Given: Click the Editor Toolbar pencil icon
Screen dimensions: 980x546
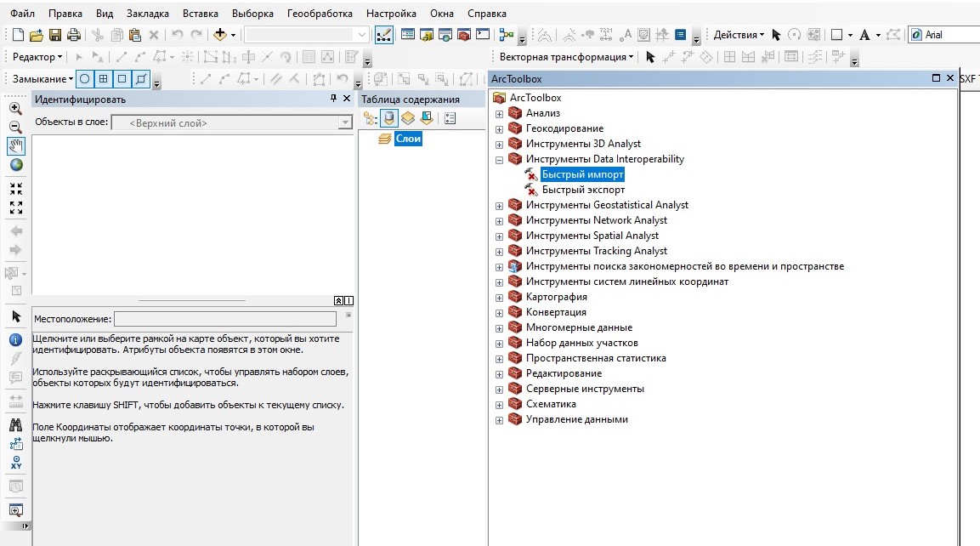Looking at the screenshot, I should pos(384,35).
